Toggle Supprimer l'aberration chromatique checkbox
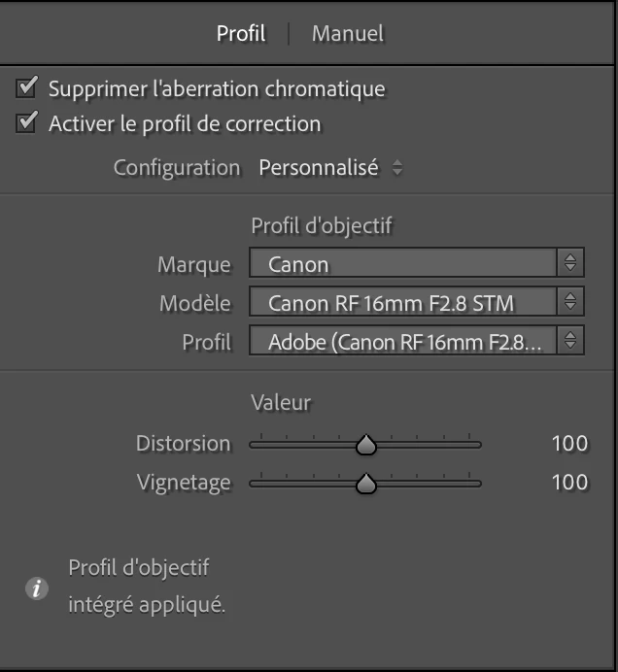Screen dimensions: 618x672 coord(28,89)
